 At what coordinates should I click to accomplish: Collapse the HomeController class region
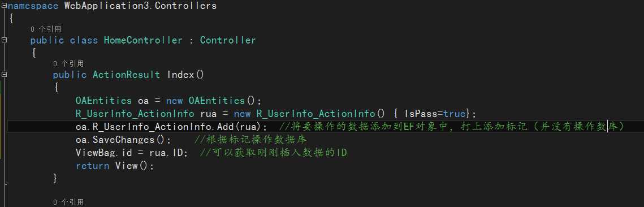pyautogui.click(x=4, y=40)
